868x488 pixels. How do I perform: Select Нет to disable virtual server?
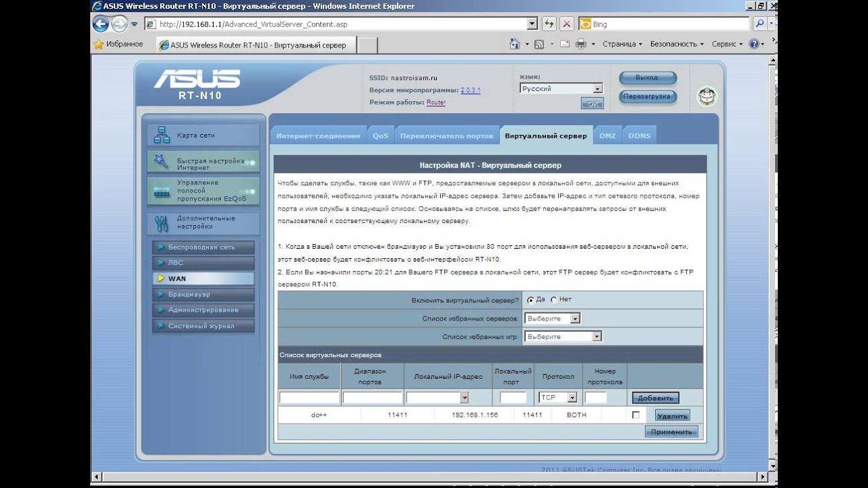[x=553, y=300]
